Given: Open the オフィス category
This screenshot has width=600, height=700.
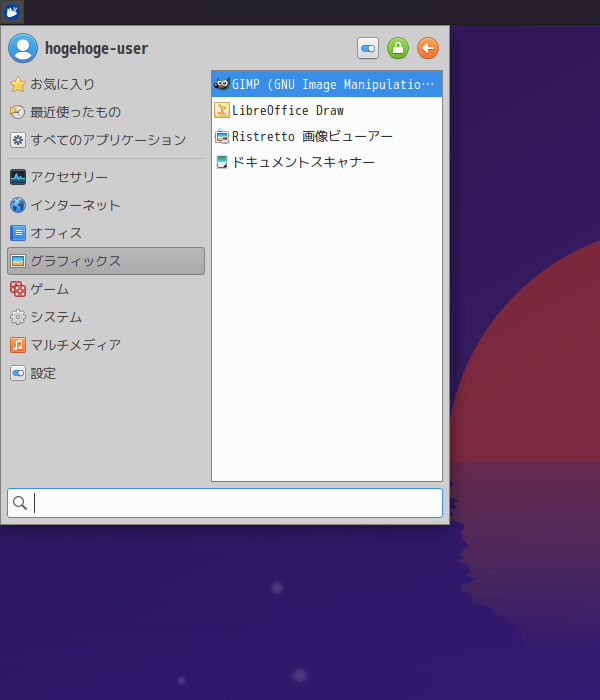Looking at the screenshot, I should (x=106, y=233).
